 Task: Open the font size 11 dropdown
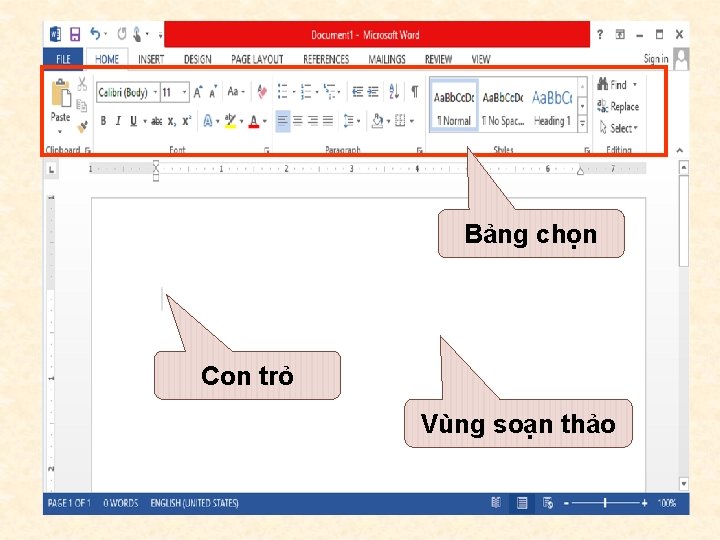click(x=184, y=92)
